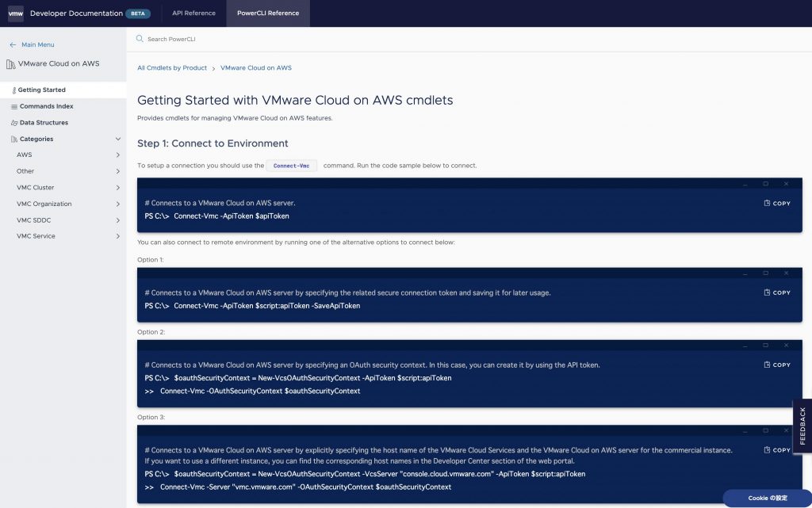Select Getting Started in sidebar
Image resolution: width=812 pixels, height=508 pixels.
(63, 90)
